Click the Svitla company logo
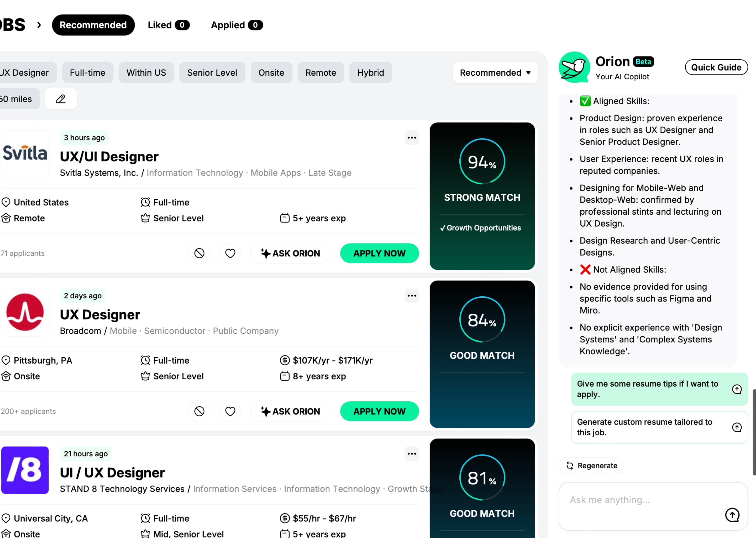This screenshot has width=756, height=538. point(25,154)
